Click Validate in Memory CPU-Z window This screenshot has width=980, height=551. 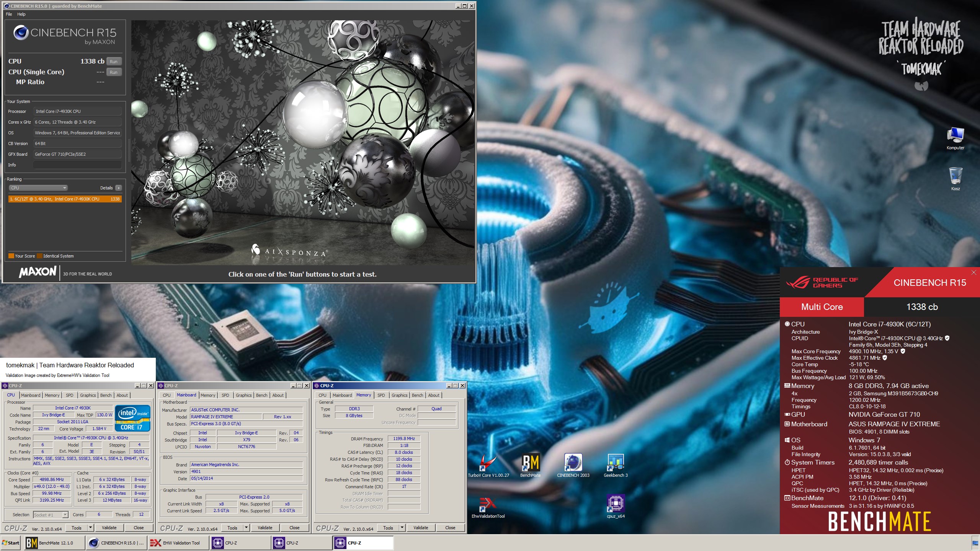[x=421, y=528]
